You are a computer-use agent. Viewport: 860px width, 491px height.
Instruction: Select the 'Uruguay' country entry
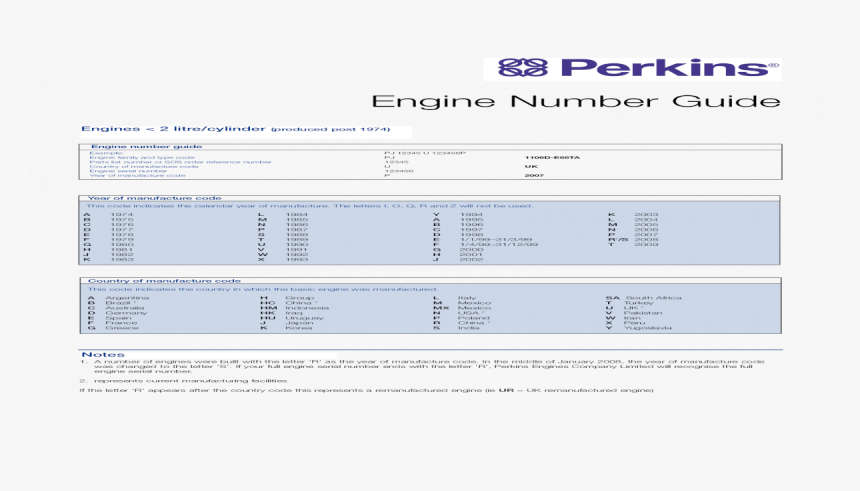coord(305,318)
